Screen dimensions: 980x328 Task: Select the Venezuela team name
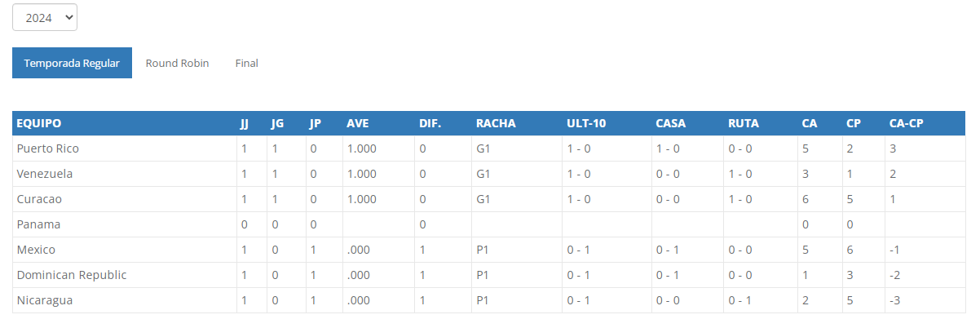click(45, 174)
